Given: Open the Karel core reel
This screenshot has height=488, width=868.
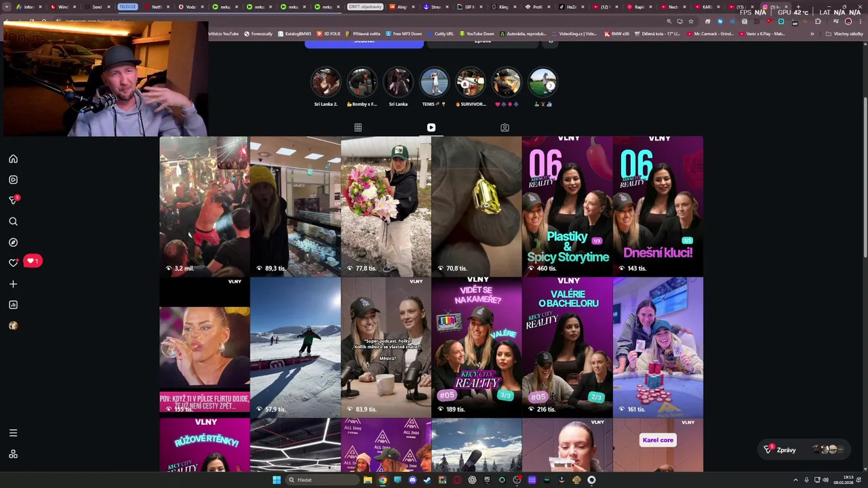Looking at the screenshot, I should click(658, 445).
